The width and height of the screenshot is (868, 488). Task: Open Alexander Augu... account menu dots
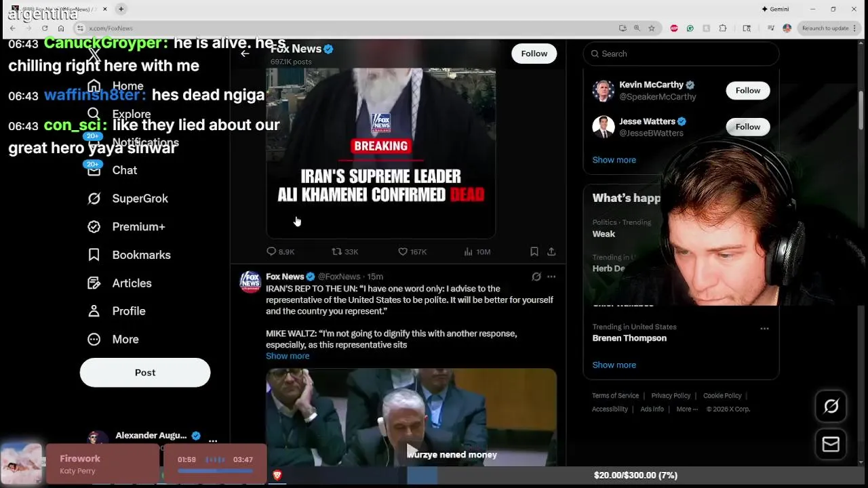(213, 441)
